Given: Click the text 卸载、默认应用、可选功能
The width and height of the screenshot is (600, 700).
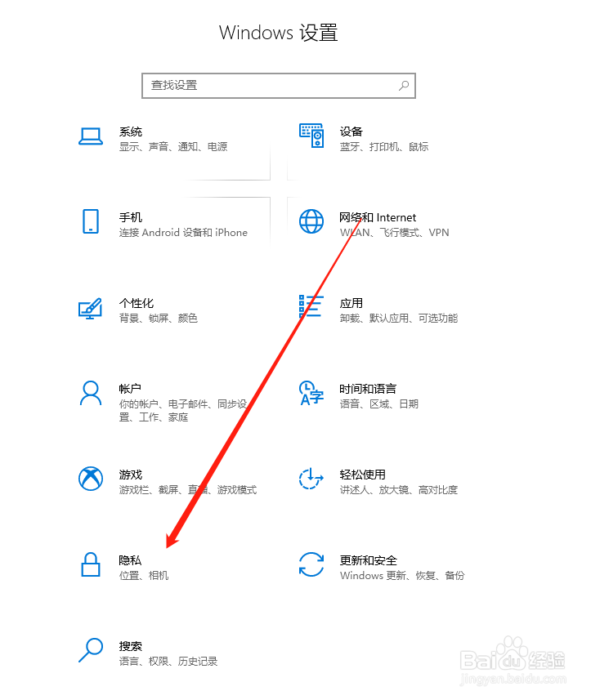Looking at the screenshot, I should point(399,319).
